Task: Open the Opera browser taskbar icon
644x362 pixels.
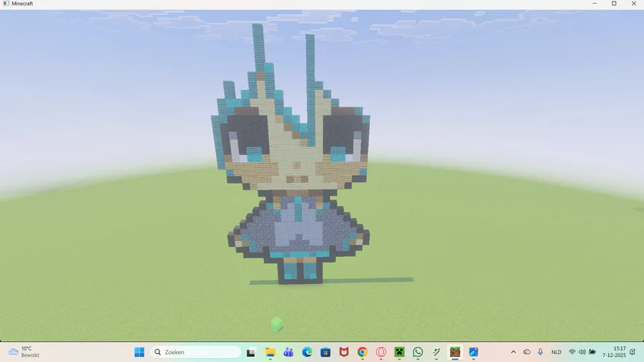Action: [x=381, y=352]
